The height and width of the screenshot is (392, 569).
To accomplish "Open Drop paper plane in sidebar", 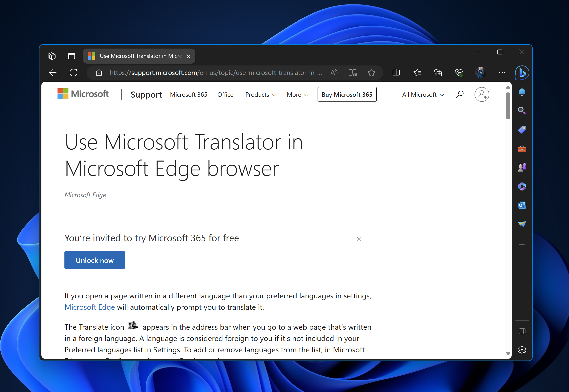I will click(x=522, y=224).
